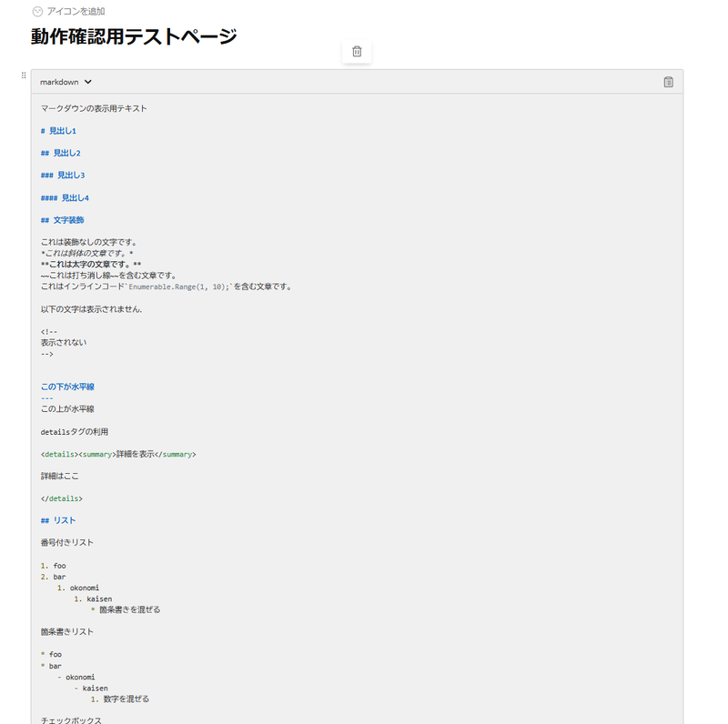Click italic line '*これは斜体の文章です。*'
This screenshot has height=724, width=728.
(87, 254)
